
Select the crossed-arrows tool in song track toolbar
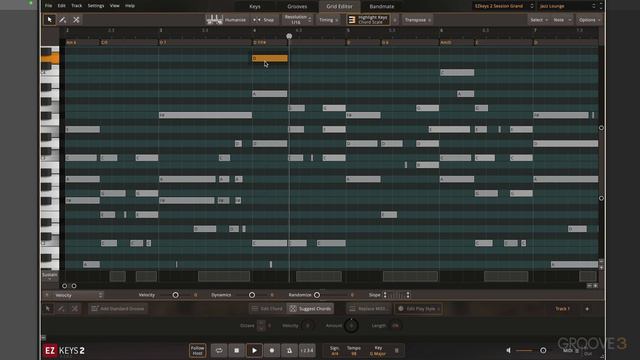click(x=75, y=309)
